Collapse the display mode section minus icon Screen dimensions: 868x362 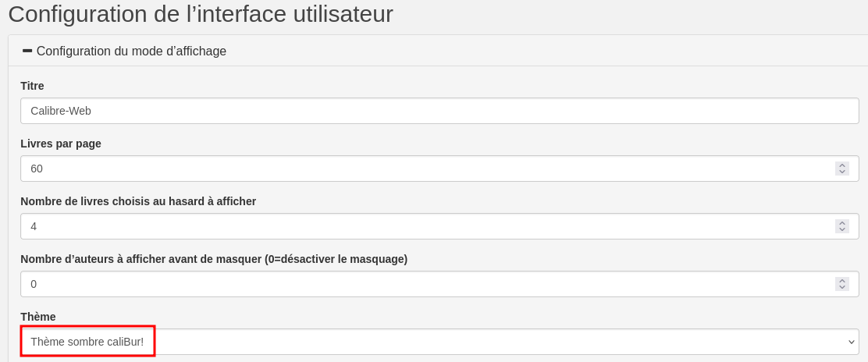click(27, 51)
